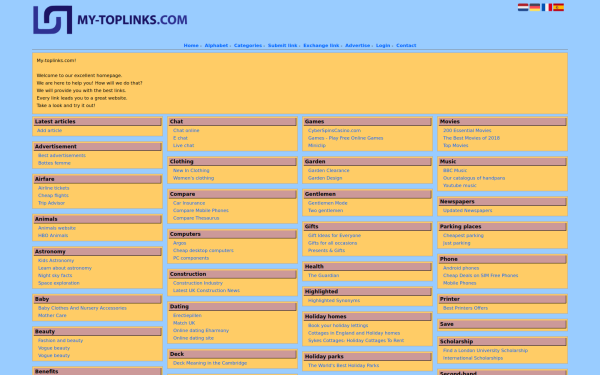Open the Garden Clearance link
Viewport: 600px width, 375px height.
329,171
